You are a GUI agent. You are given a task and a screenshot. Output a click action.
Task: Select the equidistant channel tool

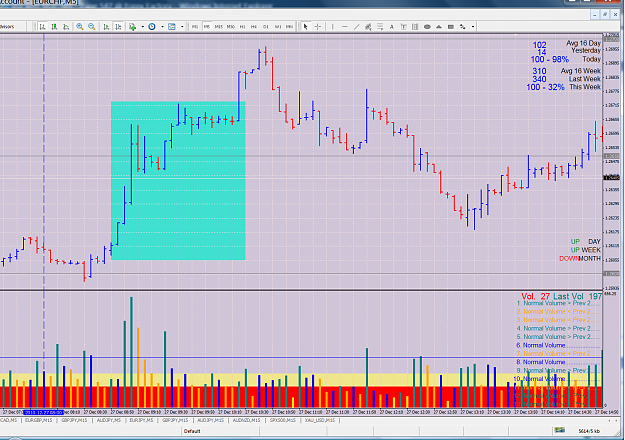click(x=368, y=27)
